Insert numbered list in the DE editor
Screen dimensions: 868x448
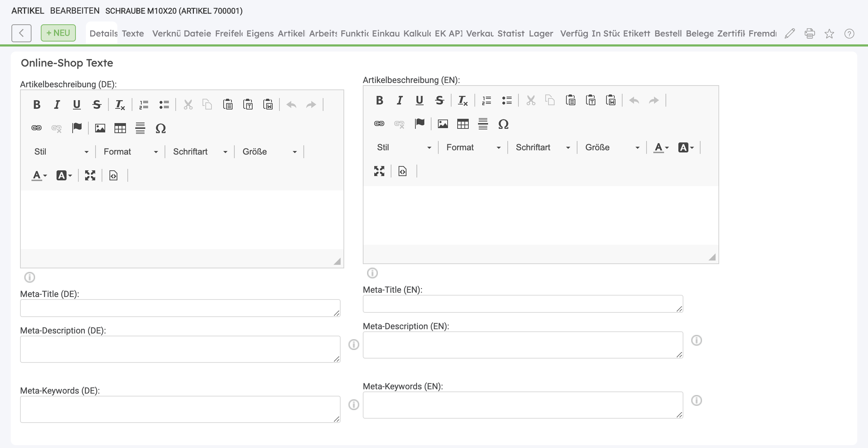coord(144,105)
